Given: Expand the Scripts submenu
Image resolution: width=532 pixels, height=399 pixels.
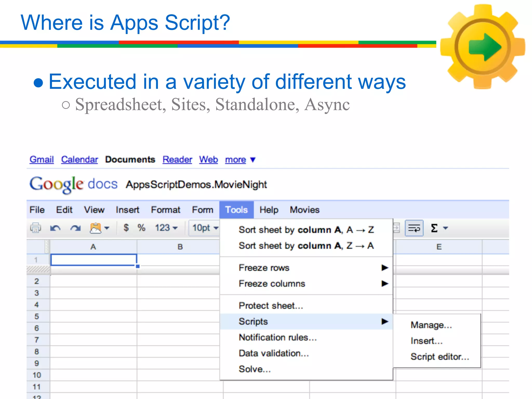Looking at the screenshot, I should (306, 321).
